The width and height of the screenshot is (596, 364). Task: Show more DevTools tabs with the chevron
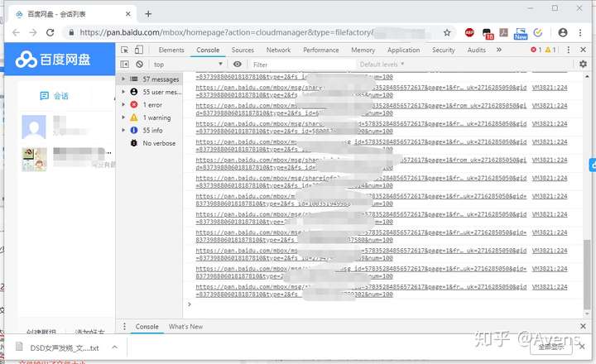pyautogui.click(x=499, y=50)
